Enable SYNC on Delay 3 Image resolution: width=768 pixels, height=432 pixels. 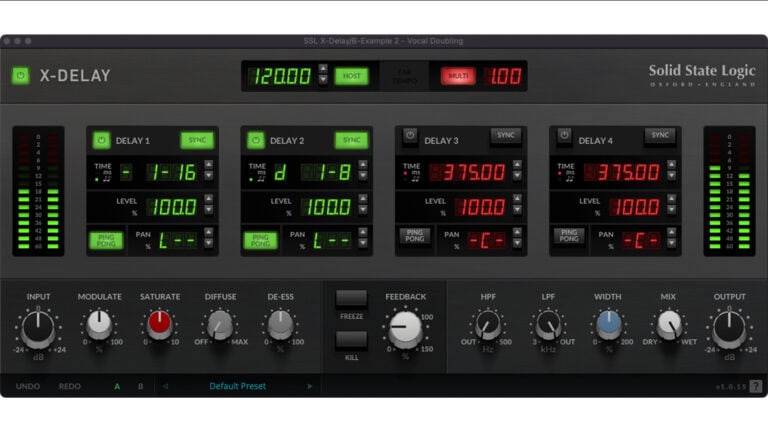tap(505, 135)
